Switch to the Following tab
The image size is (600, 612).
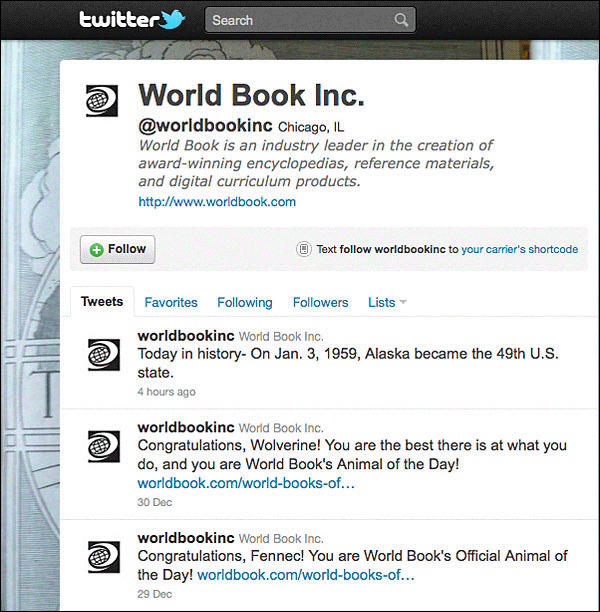tap(245, 302)
